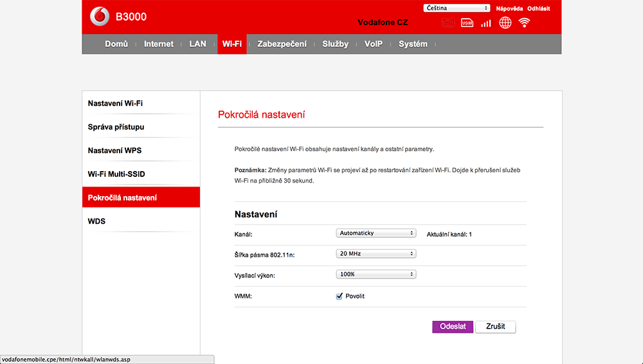
Task: Select Nastavení WPS in the sidebar
Action: tap(115, 150)
